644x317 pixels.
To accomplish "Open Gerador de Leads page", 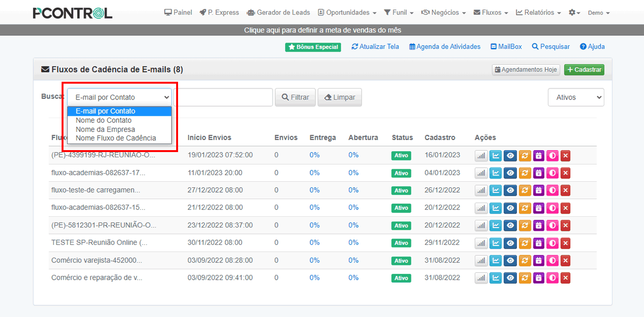I will pyautogui.click(x=278, y=12).
